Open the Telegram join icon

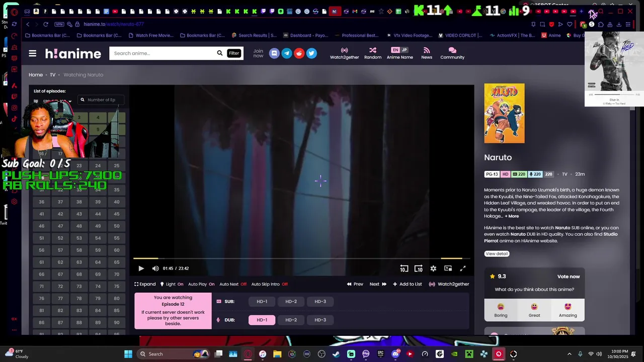pos(287,53)
